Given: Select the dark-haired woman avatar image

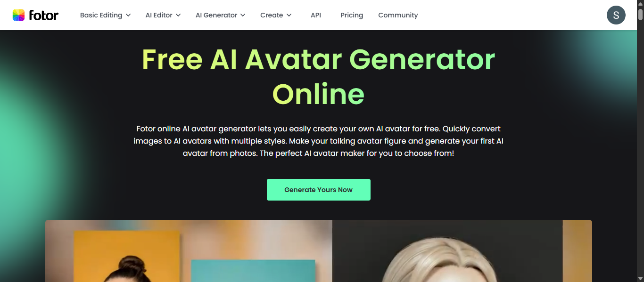Looking at the screenshot, I should point(189,251).
